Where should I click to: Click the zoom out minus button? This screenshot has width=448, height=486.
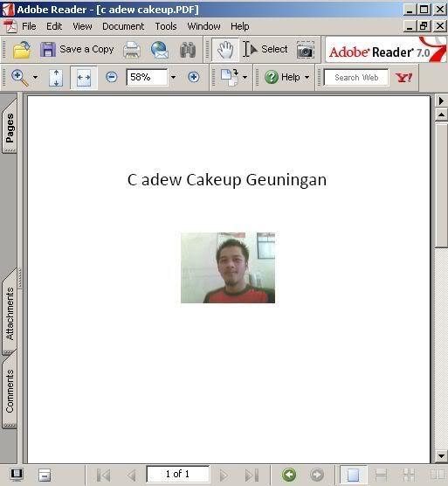pos(112,77)
